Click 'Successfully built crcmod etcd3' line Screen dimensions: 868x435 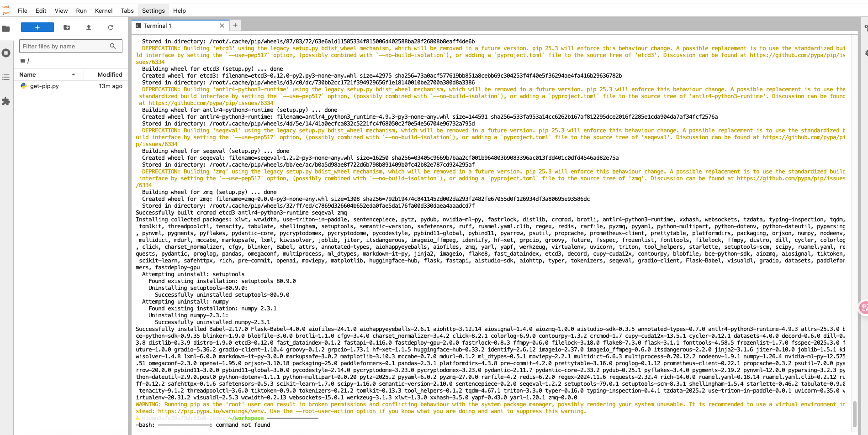(x=241, y=213)
